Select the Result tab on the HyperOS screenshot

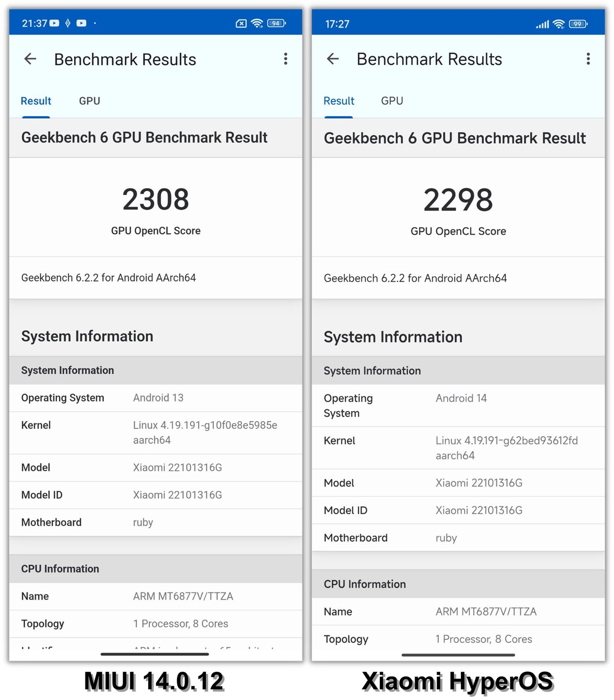pyautogui.click(x=339, y=101)
